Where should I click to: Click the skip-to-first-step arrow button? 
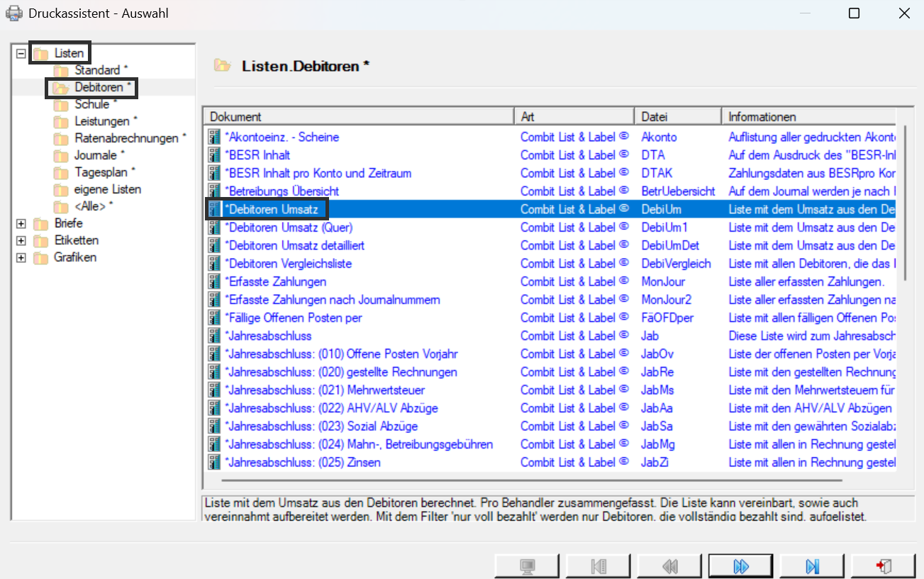[598, 566]
